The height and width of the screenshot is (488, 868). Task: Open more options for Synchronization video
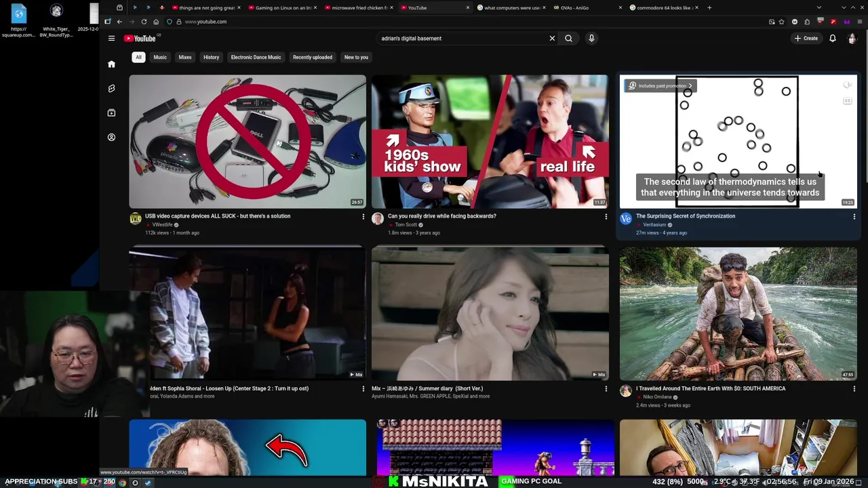pos(854,217)
